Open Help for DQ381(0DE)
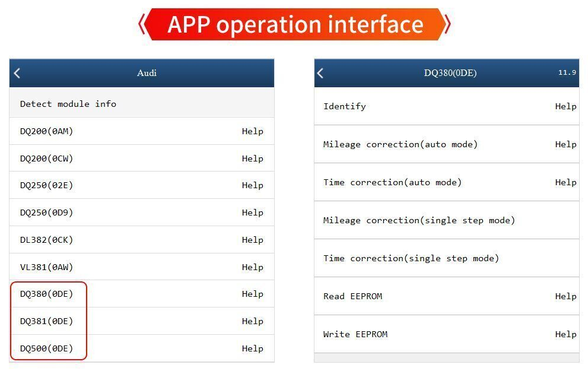The width and height of the screenshot is (588, 371). click(x=252, y=322)
